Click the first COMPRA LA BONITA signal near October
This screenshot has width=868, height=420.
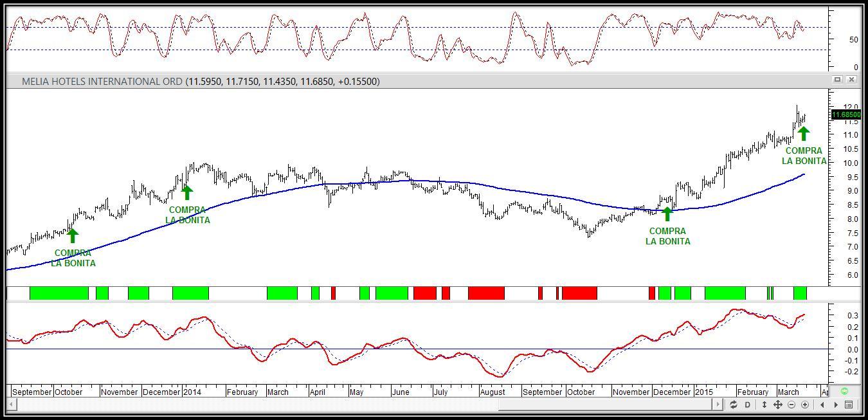(73, 258)
